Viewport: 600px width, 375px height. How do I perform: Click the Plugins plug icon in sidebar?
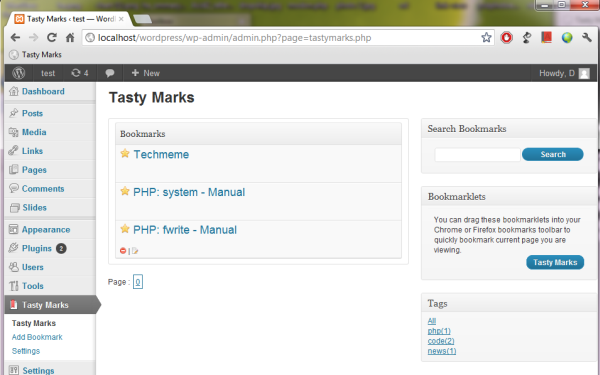14,248
